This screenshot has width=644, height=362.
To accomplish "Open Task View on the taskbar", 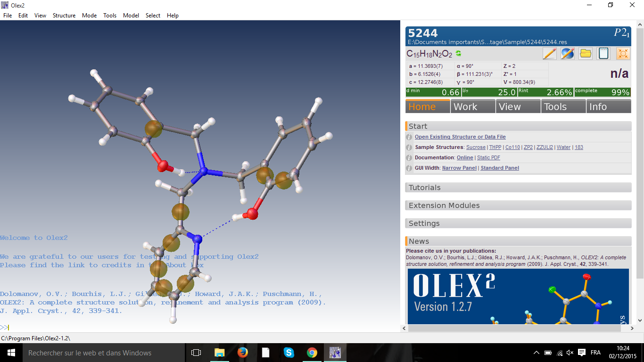I will tap(196, 353).
